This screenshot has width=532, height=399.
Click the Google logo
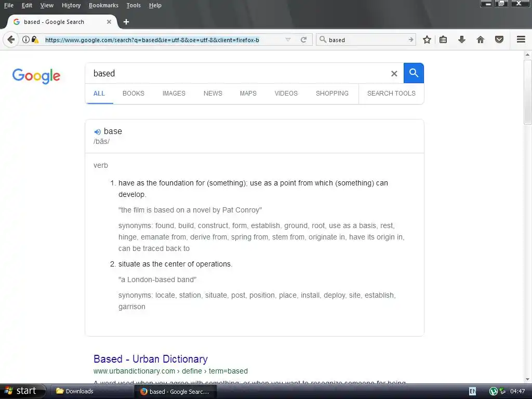(36, 76)
